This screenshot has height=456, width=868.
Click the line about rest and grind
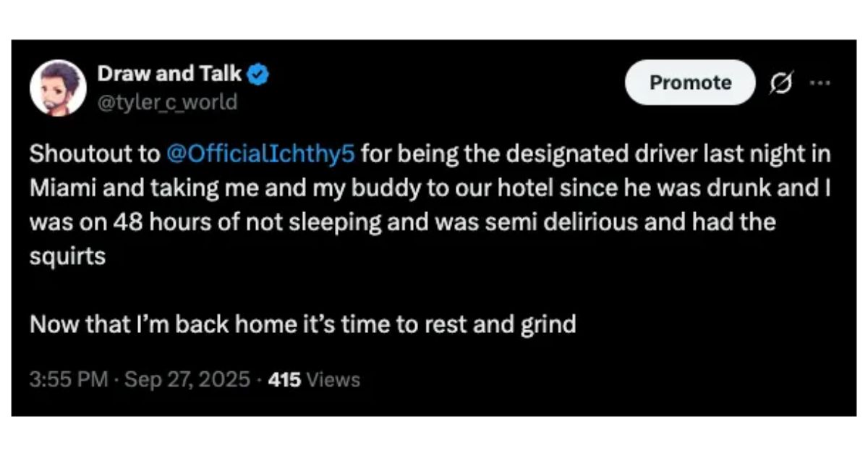303,324
